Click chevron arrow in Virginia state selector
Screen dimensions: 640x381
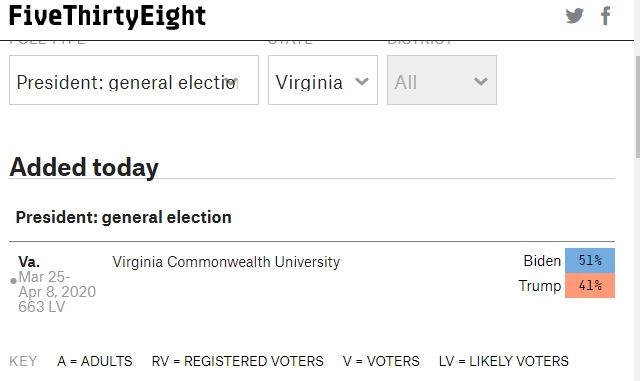362,82
